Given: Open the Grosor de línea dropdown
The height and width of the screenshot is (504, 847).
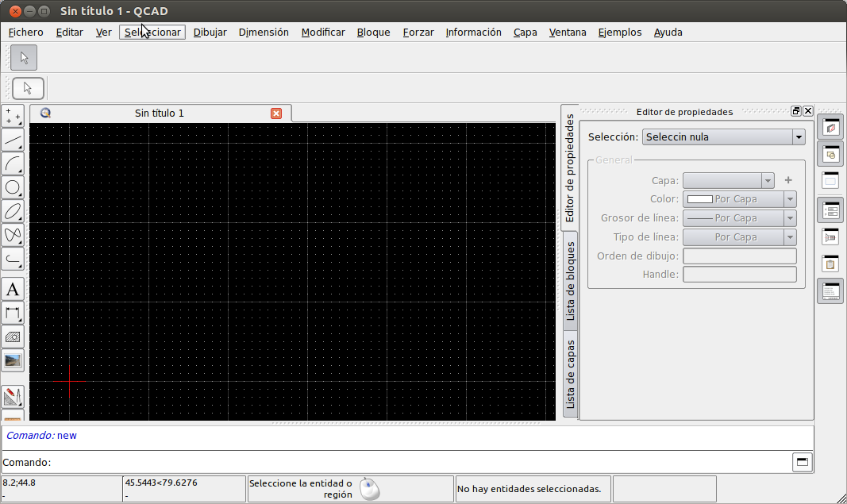Looking at the screenshot, I should (740, 218).
